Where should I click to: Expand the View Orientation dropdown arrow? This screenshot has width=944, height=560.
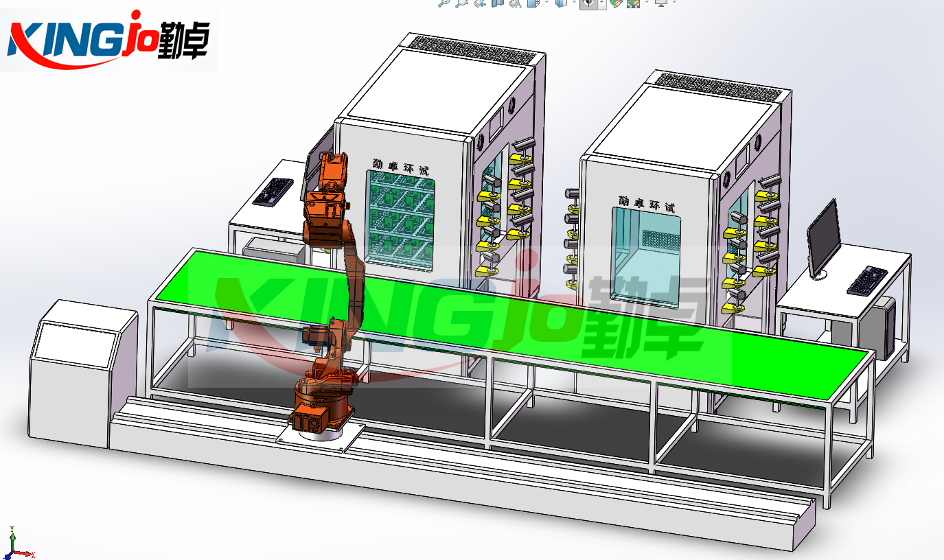546,2
